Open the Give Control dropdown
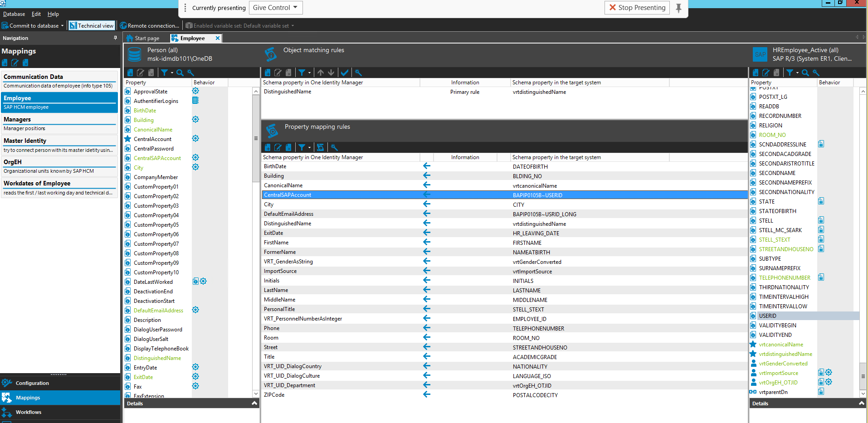This screenshot has width=868, height=423. pyautogui.click(x=275, y=8)
